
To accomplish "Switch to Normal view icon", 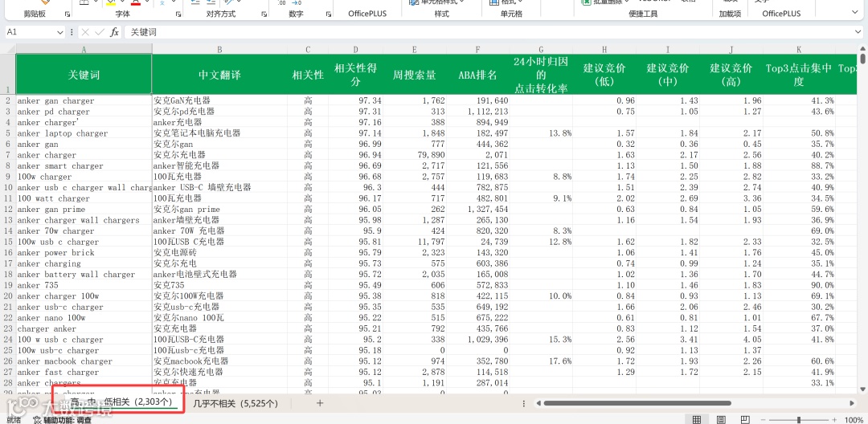I will coord(697,419).
